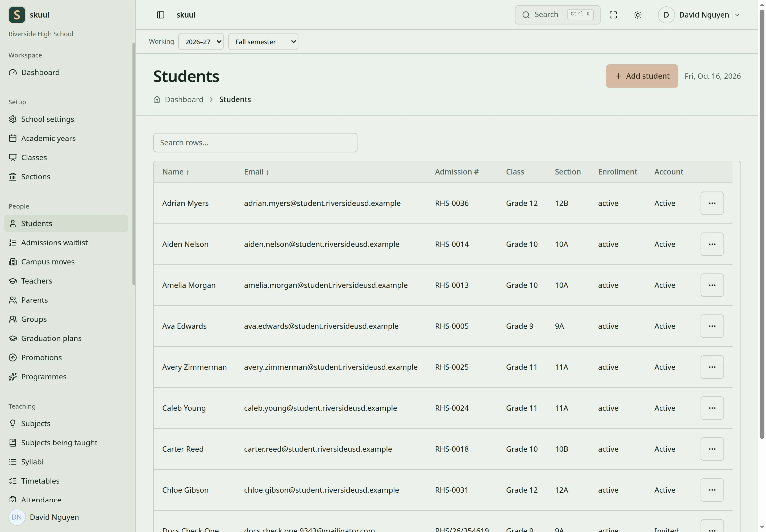Click the page vertical scrollbar
The width and height of the screenshot is (766, 532).
point(762,224)
